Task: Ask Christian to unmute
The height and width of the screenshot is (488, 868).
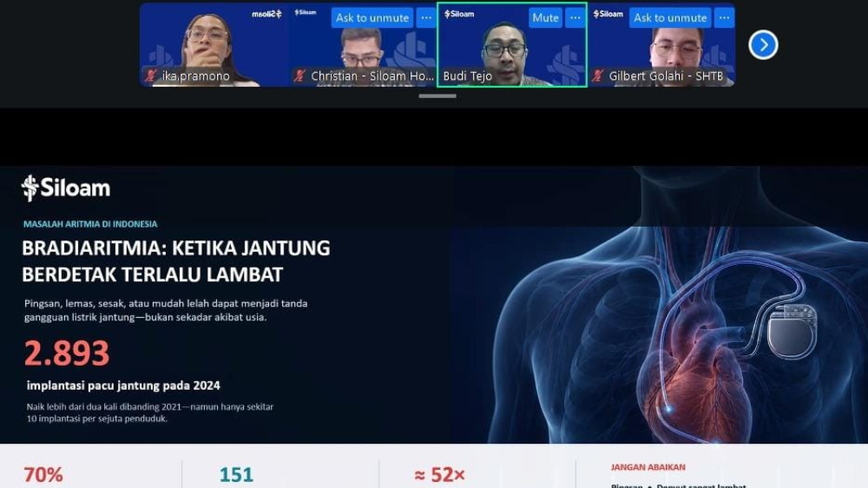Action: pos(372,17)
